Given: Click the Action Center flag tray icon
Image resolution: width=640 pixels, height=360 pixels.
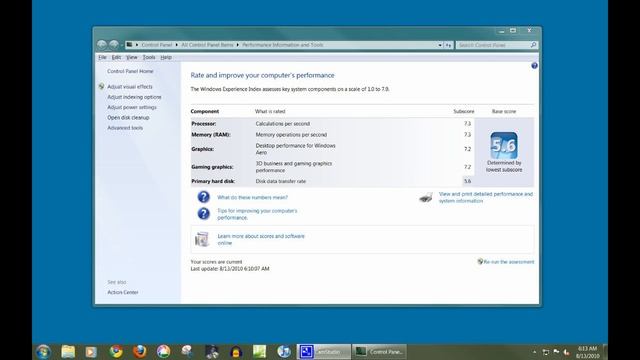Looking at the screenshot, I should [x=556, y=352].
